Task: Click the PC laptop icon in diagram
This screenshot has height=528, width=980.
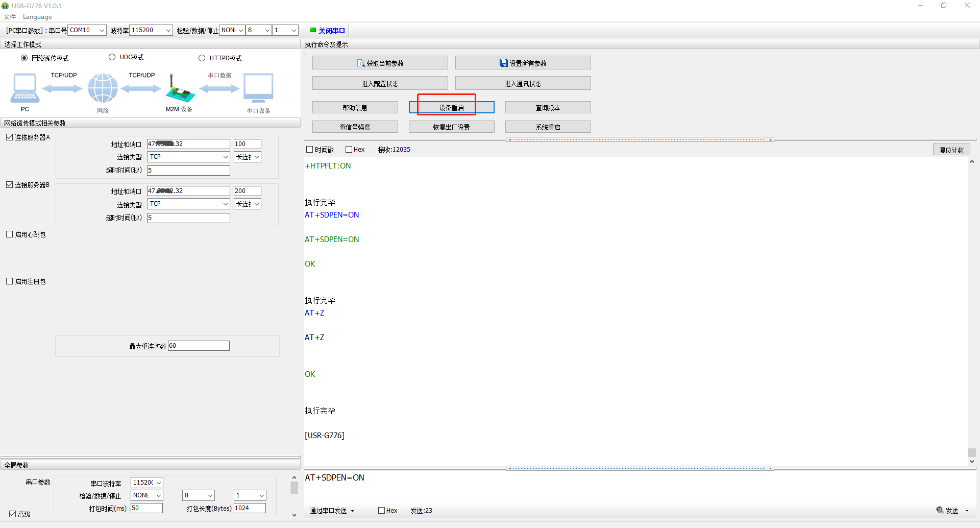Action: point(24,88)
